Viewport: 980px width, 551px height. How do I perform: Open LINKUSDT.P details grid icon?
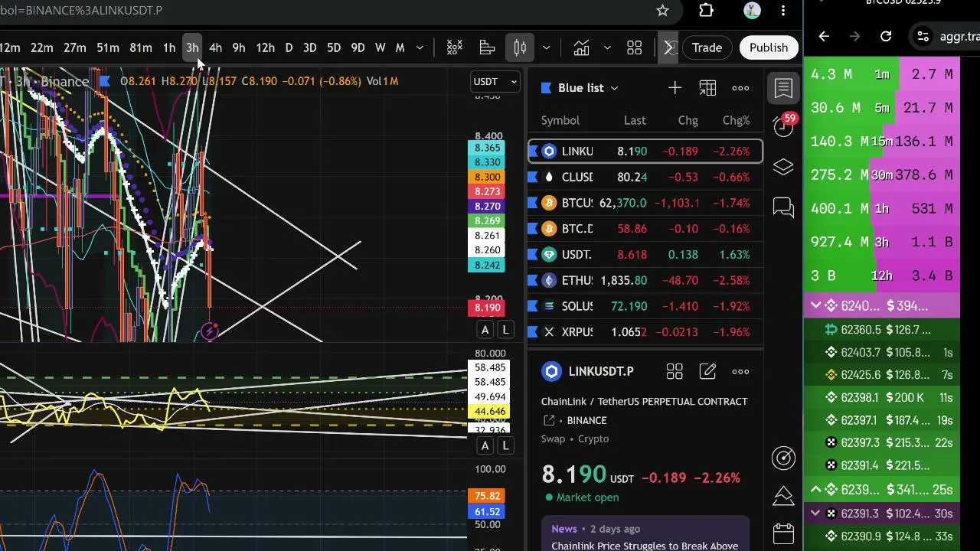coord(675,372)
